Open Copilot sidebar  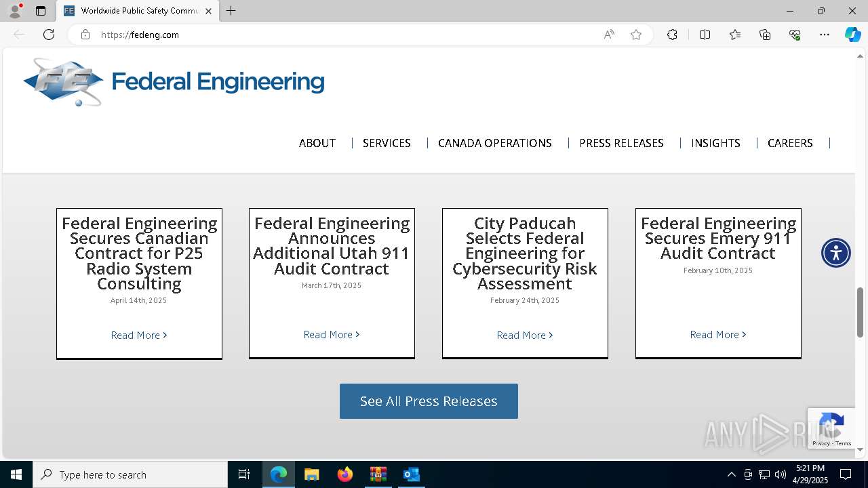point(852,35)
